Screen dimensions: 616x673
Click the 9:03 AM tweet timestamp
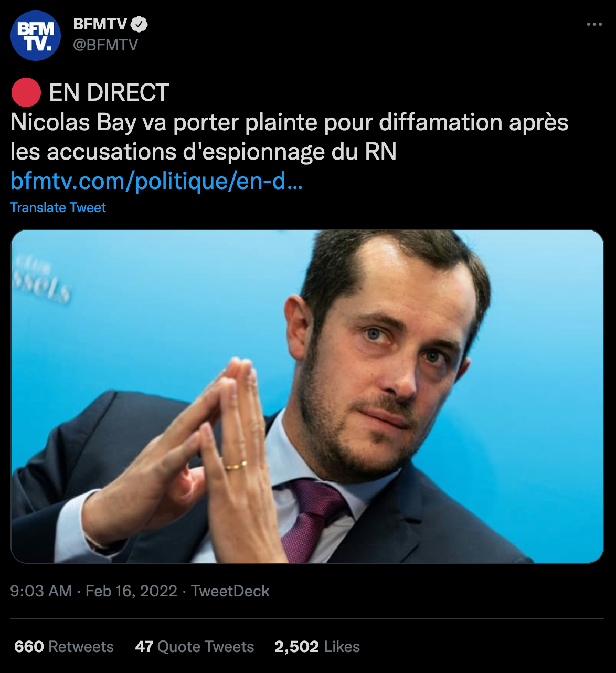point(41,591)
